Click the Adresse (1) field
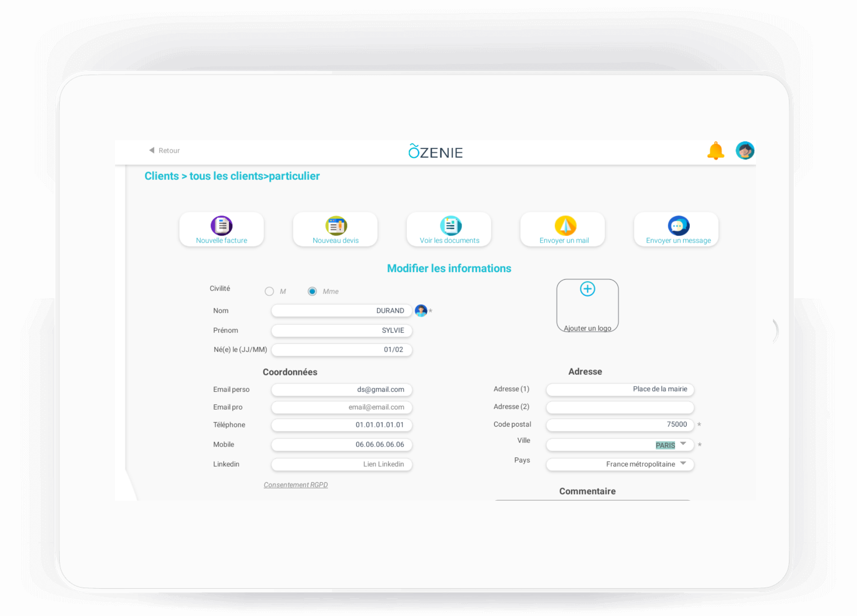The height and width of the screenshot is (616, 857). click(620, 389)
